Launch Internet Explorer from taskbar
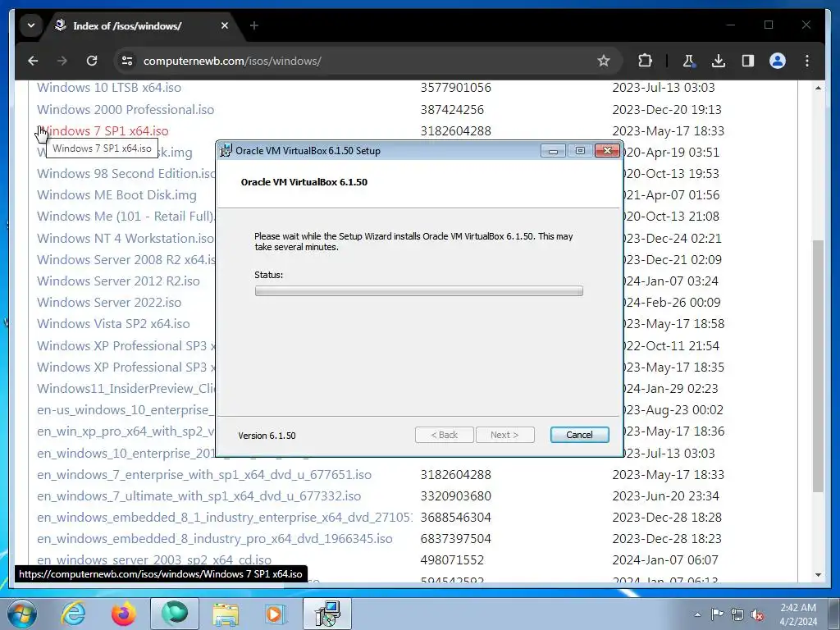Screen dimensions: 840x630 tap(73, 614)
